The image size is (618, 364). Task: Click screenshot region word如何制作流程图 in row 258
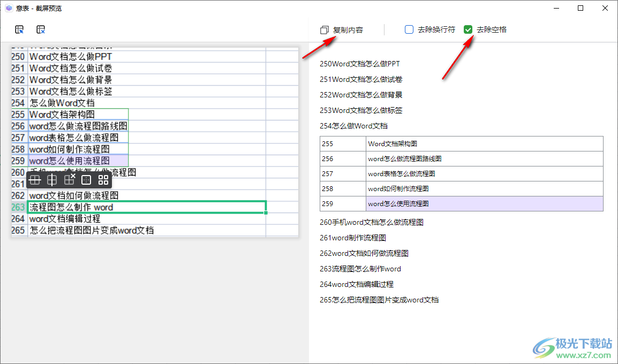click(78, 149)
